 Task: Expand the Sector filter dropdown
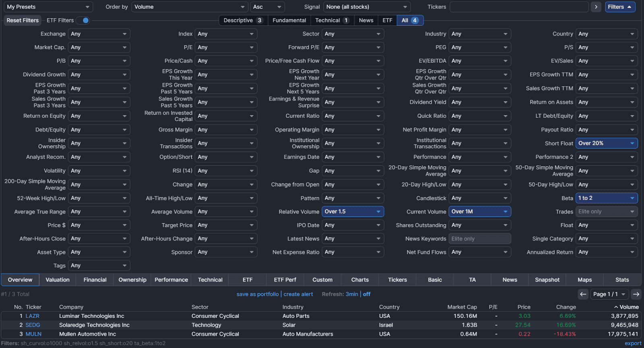coord(353,34)
